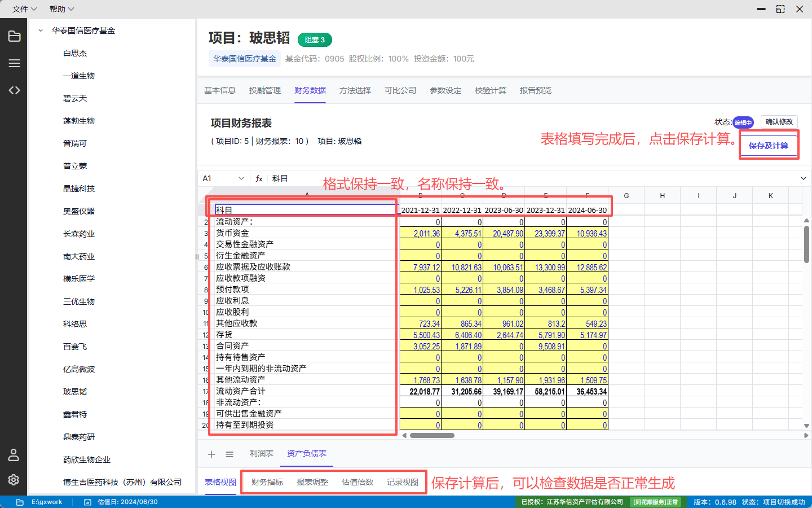Click the 阻塞 3 status badge
Screen dimensions: 812x508
[315, 40]
